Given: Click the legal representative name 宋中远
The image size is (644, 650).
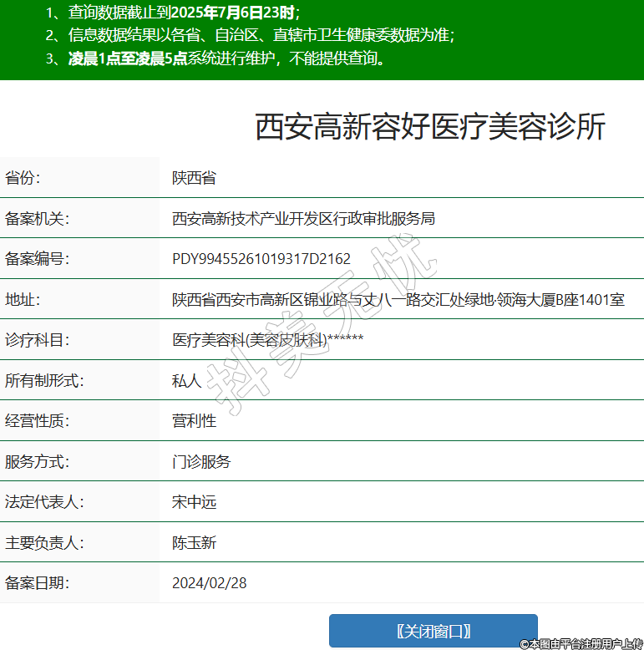Looking at the screenshot, I should point(194,502).
